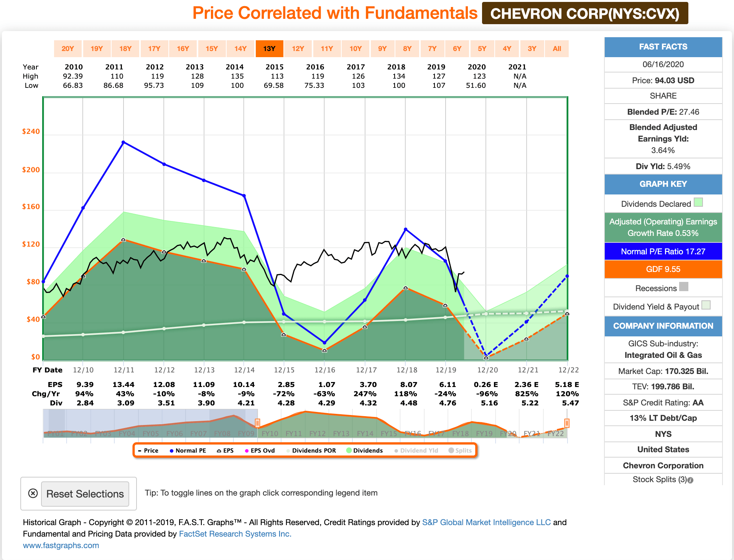Click the Dividends Declared color swatch
This screenshot has width=734, height=560.
(698, 203)
